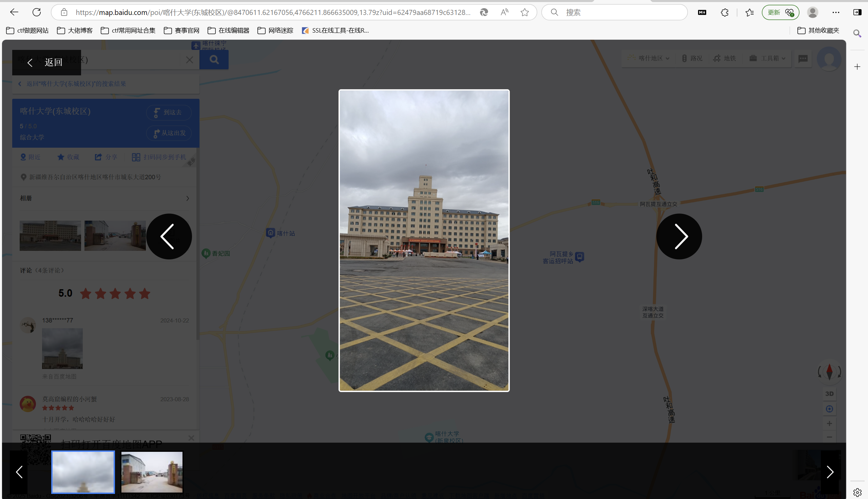This screenshot has height=499, width=868.
Task: Open the read aloud icon in address bar
Action: [x=504, y=12]
